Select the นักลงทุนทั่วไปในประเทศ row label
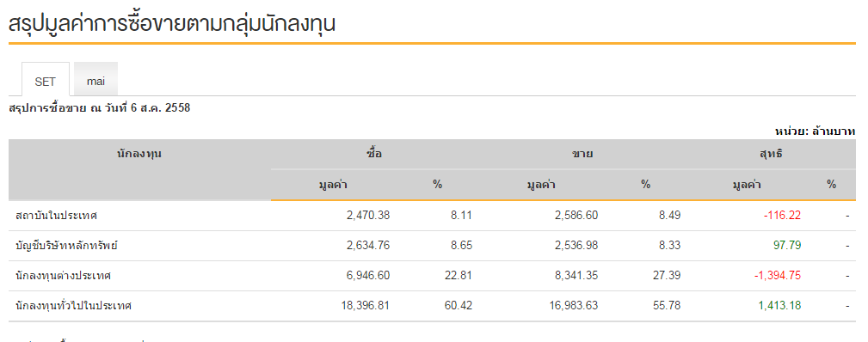The width and height of the screenshot is (868, 342). pos(74,305)
